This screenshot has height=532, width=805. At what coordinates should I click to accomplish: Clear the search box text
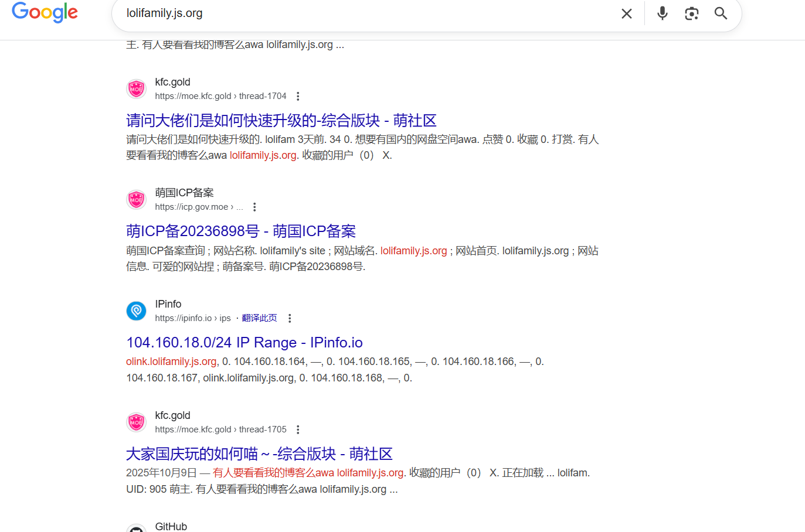626,13
